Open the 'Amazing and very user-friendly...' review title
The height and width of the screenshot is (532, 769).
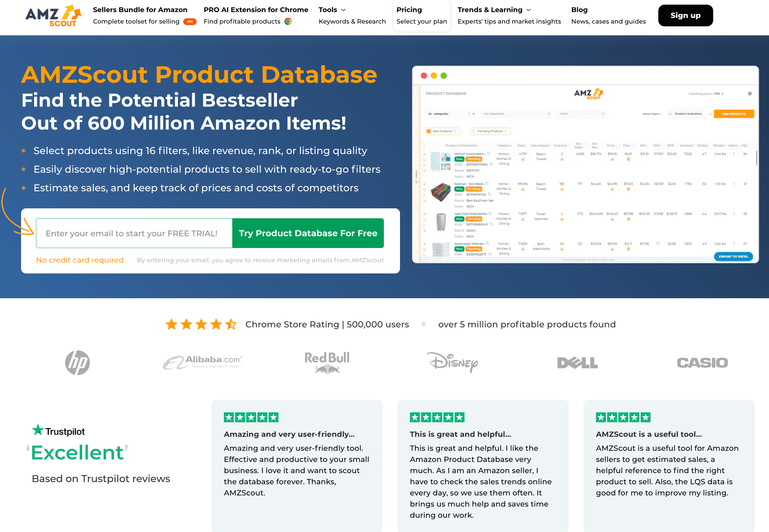click(289, 434)
